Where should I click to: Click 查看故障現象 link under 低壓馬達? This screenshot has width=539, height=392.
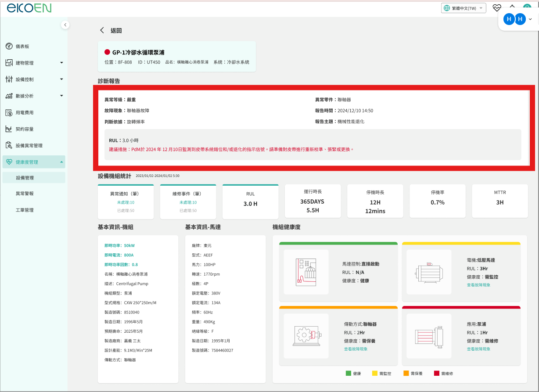coord(478,285)
